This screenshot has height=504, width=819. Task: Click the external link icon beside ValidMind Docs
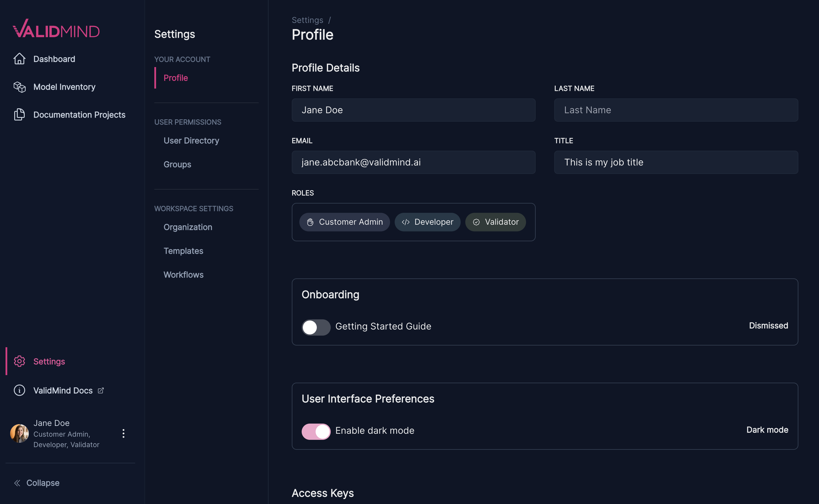pyautogui.click(x=101, y=390)
